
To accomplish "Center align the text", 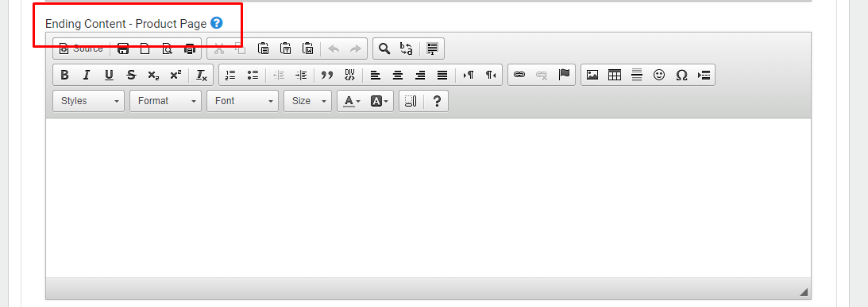I will tap(397, 75).
